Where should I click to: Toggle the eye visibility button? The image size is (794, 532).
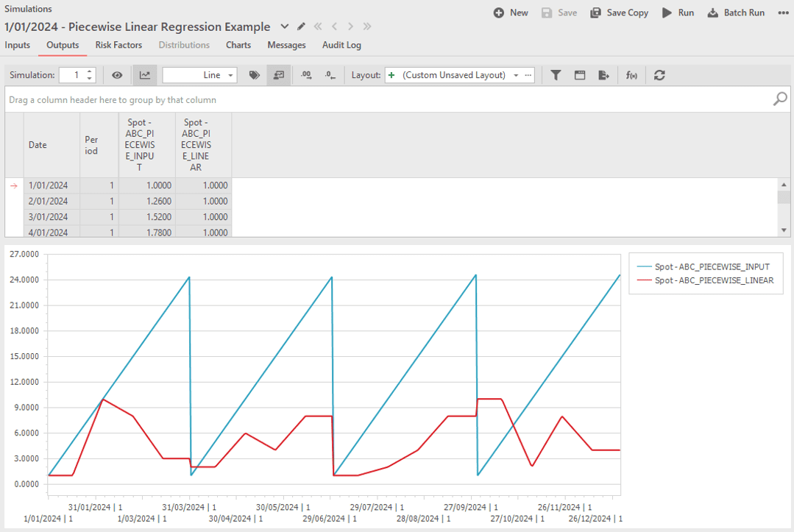point(117,75)
